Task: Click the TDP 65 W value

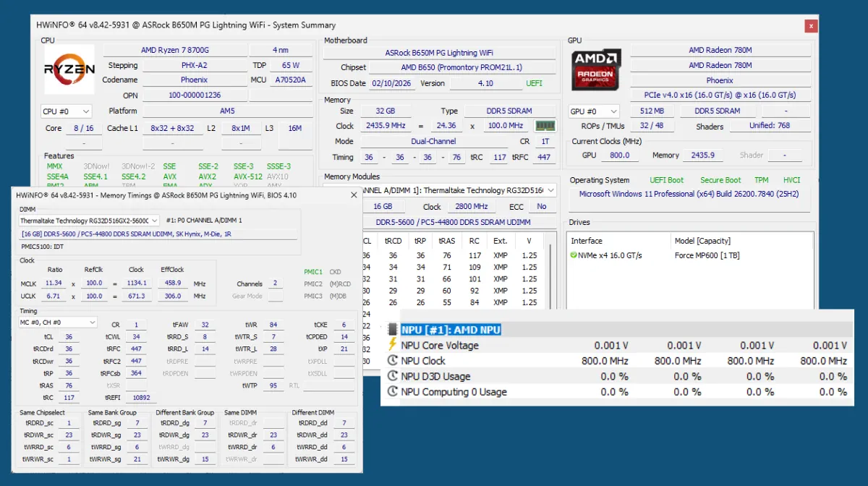Action: (x=291, y=65)
